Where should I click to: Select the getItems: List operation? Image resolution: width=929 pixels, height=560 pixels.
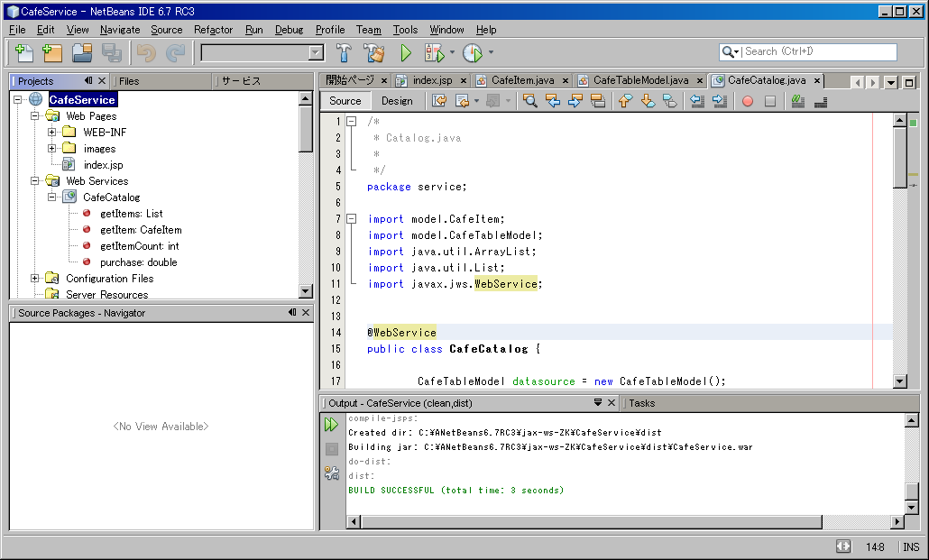(x=131, y=214)
